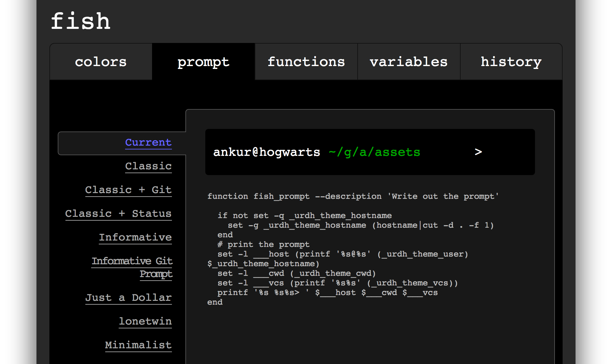Open the functions tab

coord(306,62)
